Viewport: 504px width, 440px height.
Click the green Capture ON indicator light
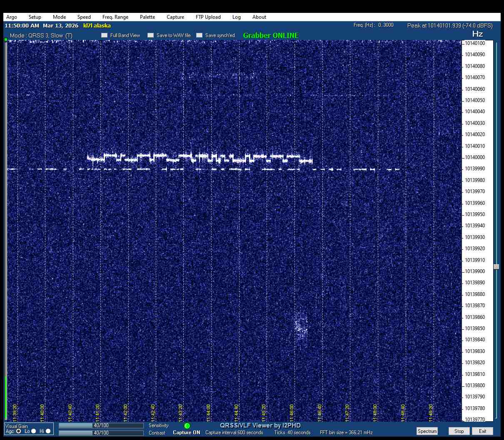click(x=187, y=426)
